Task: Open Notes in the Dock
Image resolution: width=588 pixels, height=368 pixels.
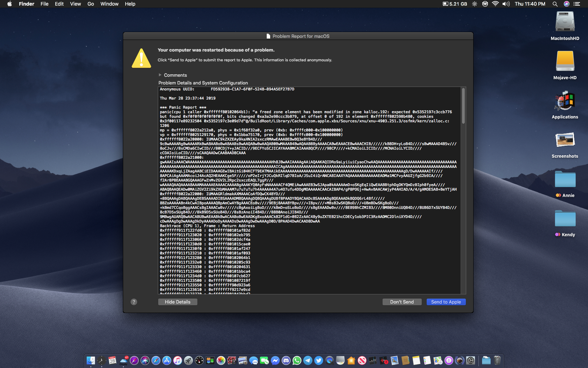Action: pyautogui.click(x=416, y=360)
